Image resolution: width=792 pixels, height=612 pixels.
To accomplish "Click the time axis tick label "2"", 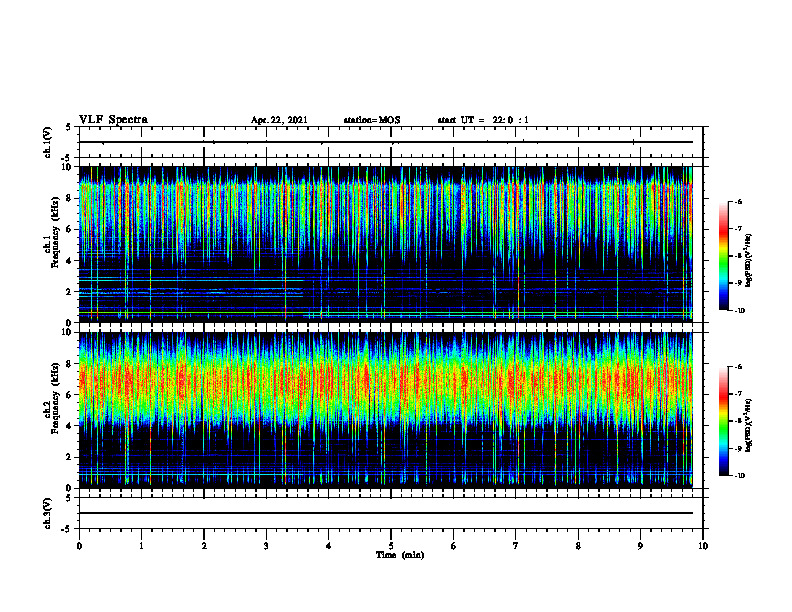I will tap(204, 546).
